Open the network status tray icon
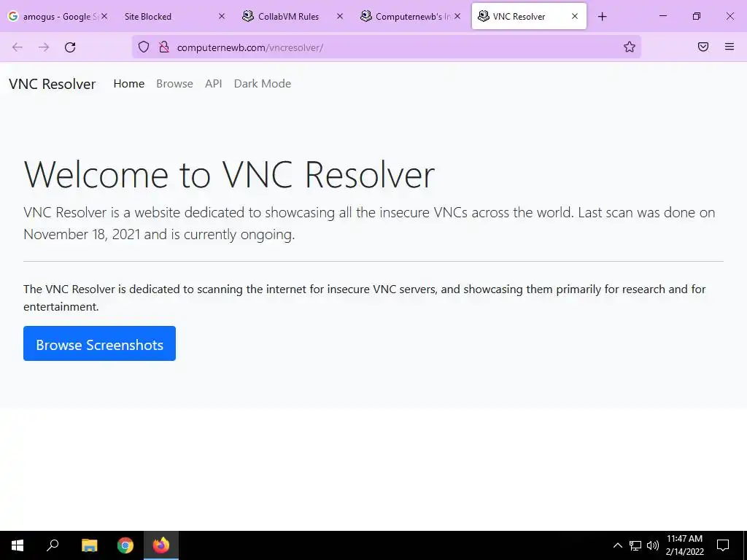The height and width of the screenshot is (560, 747). click(635, 545)
